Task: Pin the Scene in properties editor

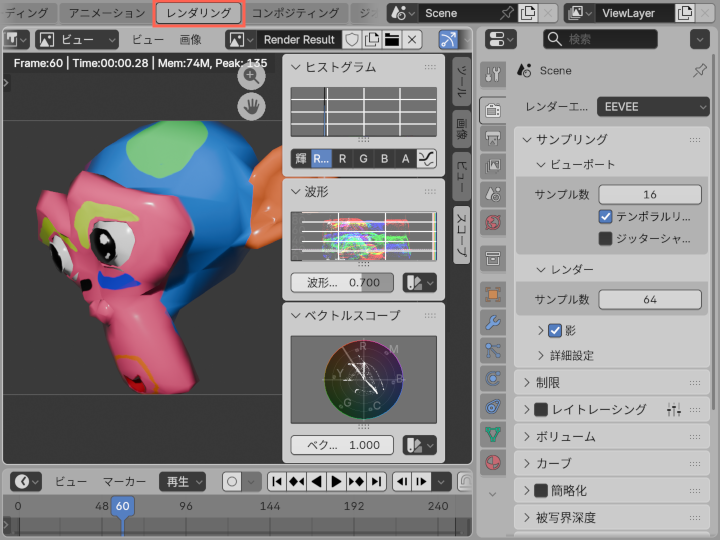Action: pos(700,71)
